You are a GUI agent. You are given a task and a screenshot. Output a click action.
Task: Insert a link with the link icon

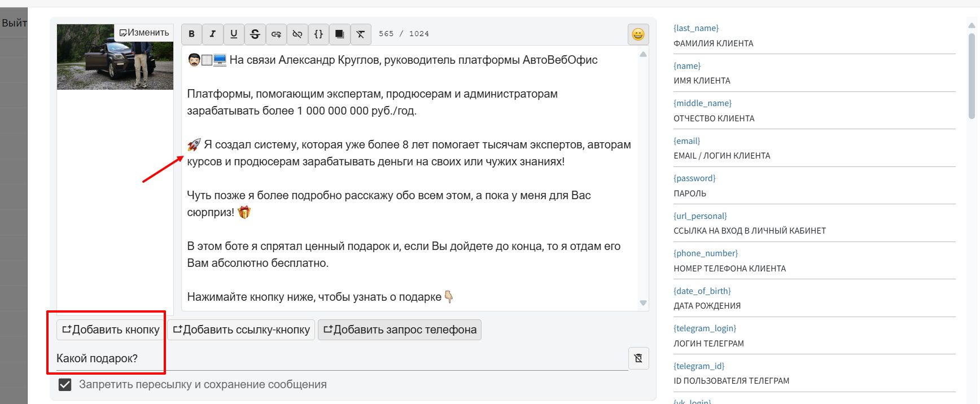[x=276, y=34]
